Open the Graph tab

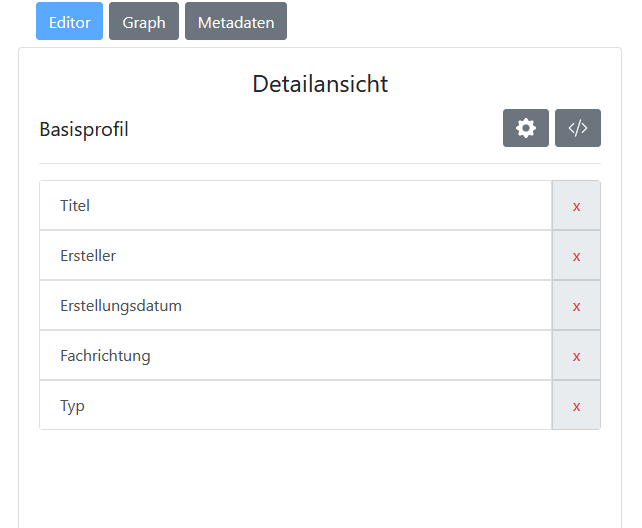click(x=144, y=22)
